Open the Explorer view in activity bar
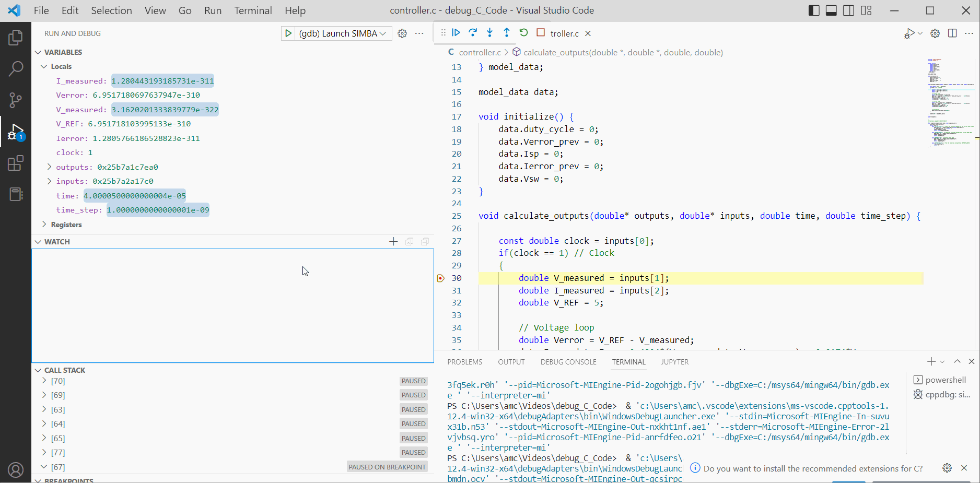Image resolution: width=980 pixels, height=483 pixels. pyautogui.click(x=16, y=37)
